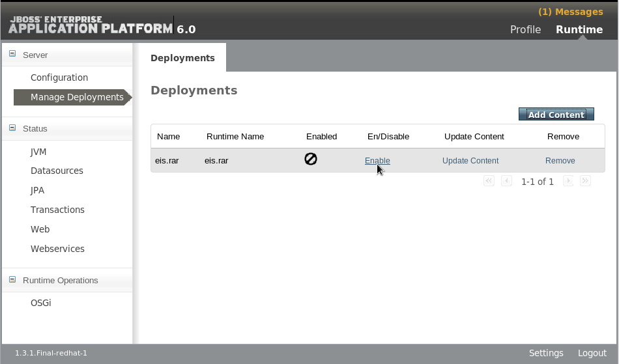
Task: Open the Messages notification
Action: tap(570, 12)
